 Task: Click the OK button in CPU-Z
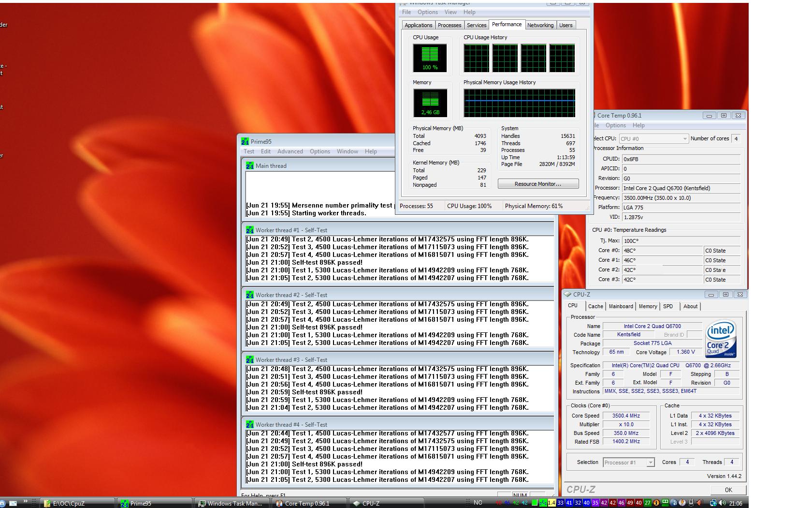728,490
